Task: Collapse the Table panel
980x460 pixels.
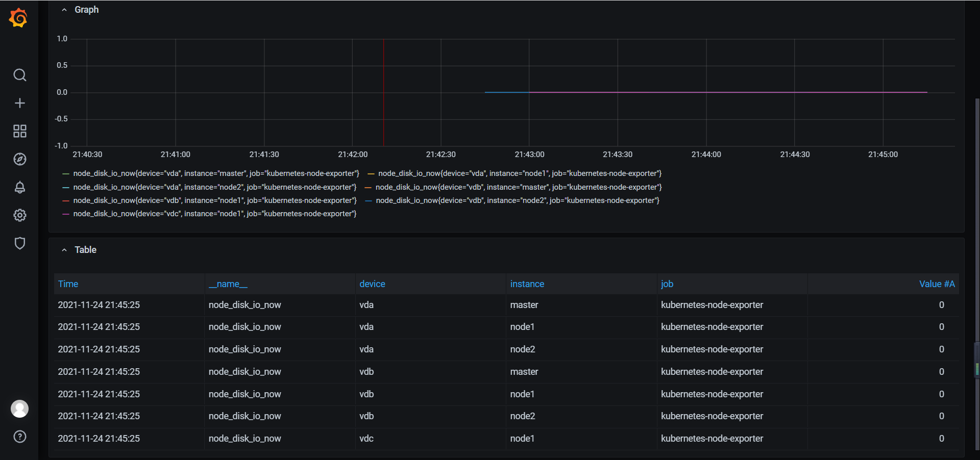Action: click(x=64, y=250)
